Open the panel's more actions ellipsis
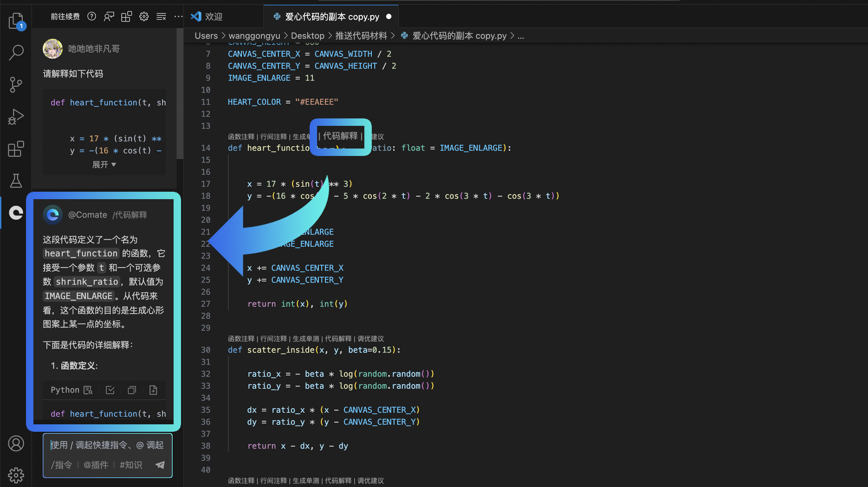 tap(178, 17)
